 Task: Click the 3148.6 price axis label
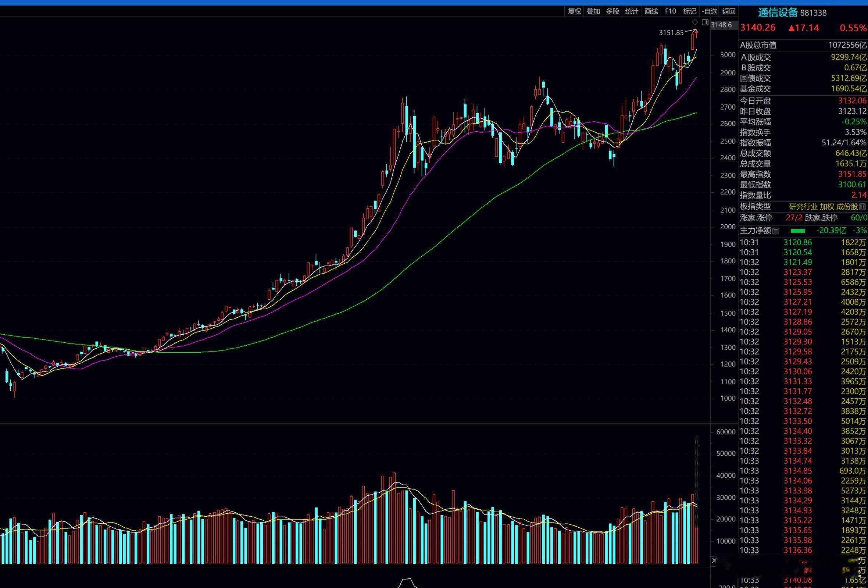(x=721, y=25)
